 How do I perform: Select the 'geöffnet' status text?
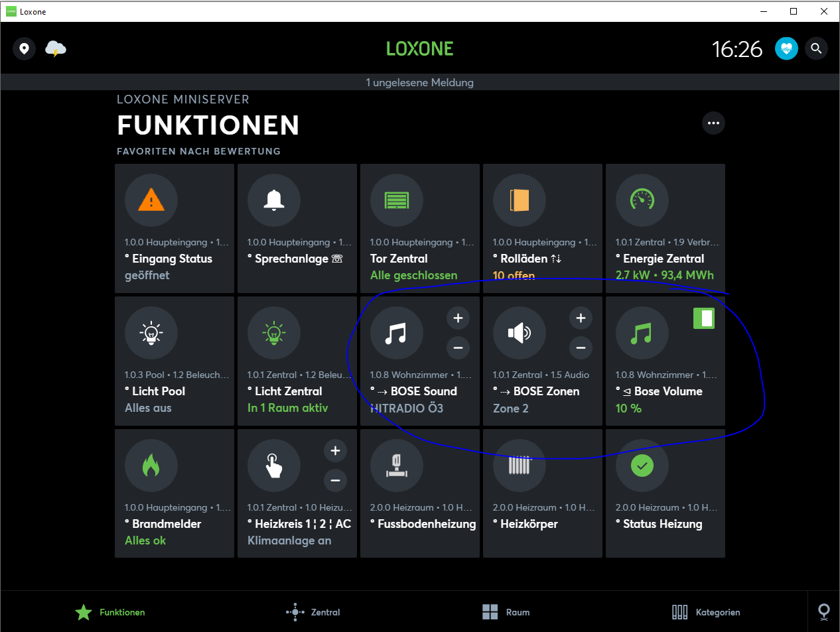point(147,275)
